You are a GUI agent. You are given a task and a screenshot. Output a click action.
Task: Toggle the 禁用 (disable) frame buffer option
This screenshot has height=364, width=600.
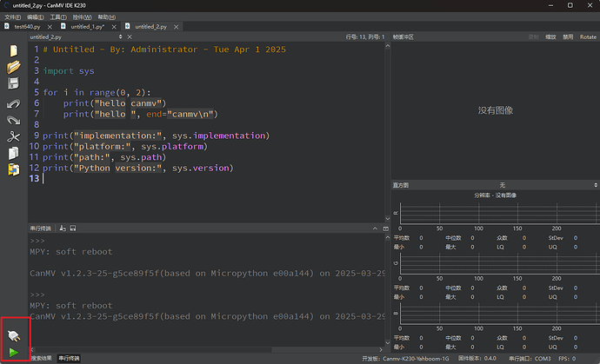(568, 37)
